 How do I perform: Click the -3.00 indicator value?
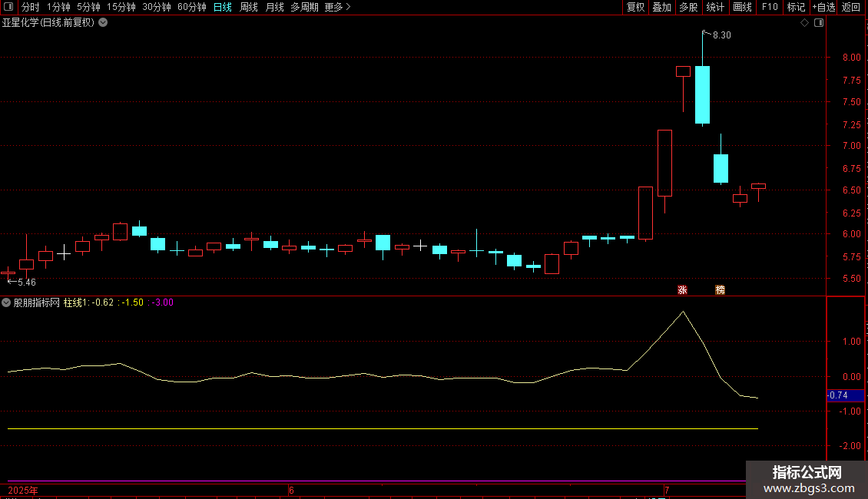click(x=161, y=302)
